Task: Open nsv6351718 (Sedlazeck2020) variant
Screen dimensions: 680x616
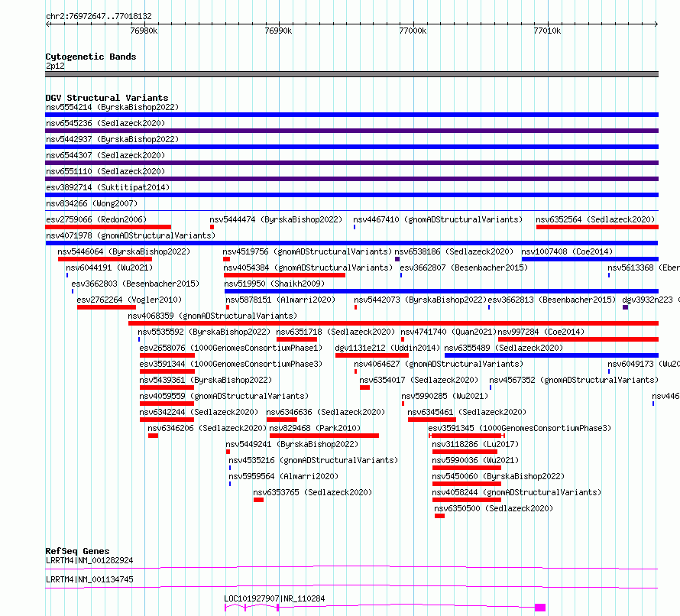Action: point(335,332)
